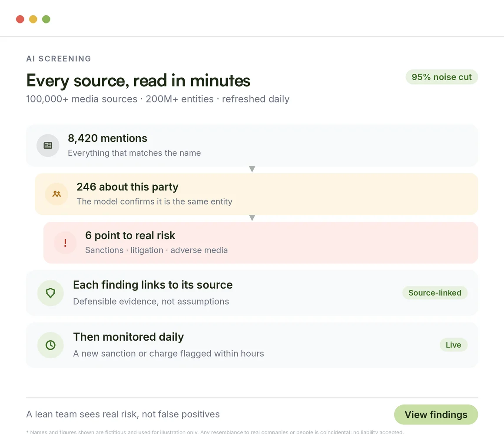Click the arrow below the 246 about this party card
The height and width of the screenshot is (434, 504).
tap(252, 218)
